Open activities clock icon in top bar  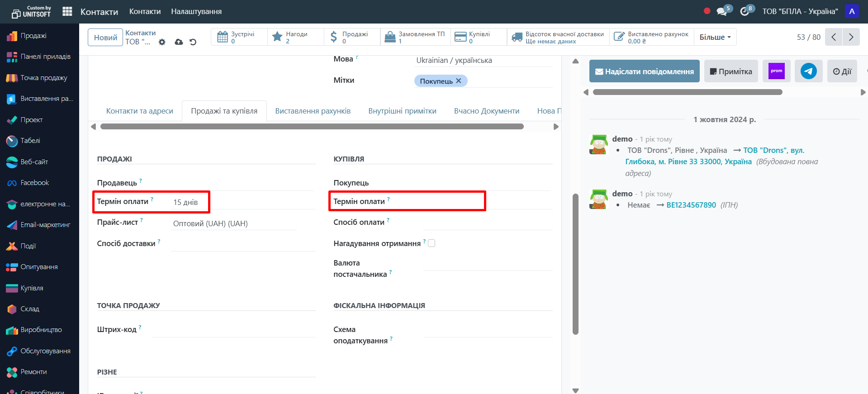[x=745, y=11]
